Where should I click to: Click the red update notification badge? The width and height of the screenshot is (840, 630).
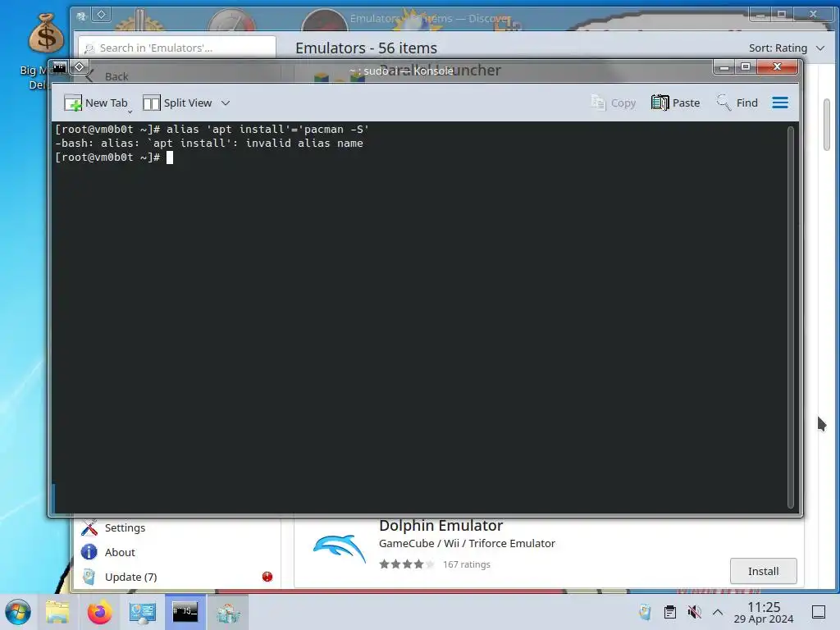267,577
